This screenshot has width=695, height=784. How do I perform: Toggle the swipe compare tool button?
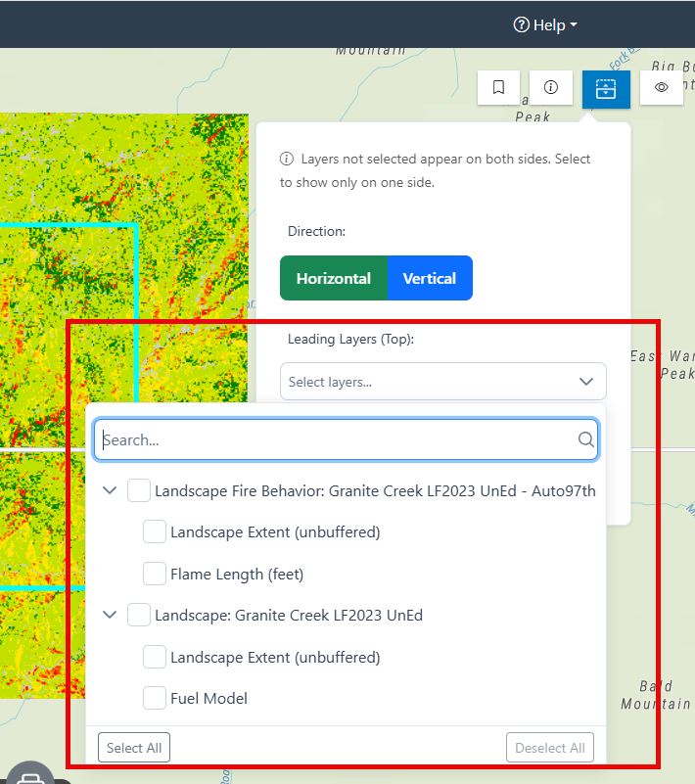(606, 89)
